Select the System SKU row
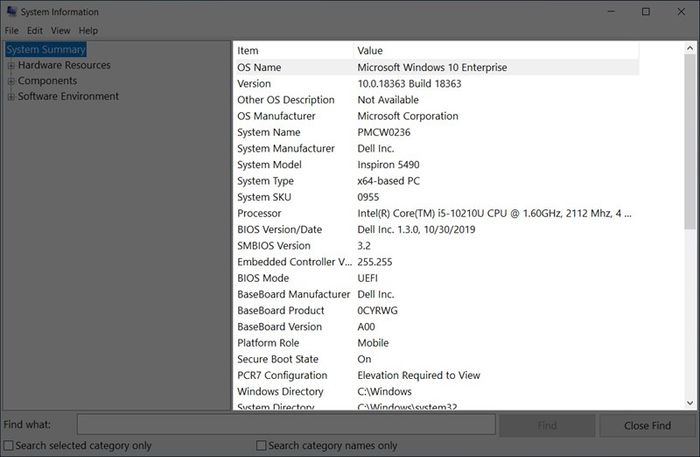The image size is (700, 457). tap(436, 197)
